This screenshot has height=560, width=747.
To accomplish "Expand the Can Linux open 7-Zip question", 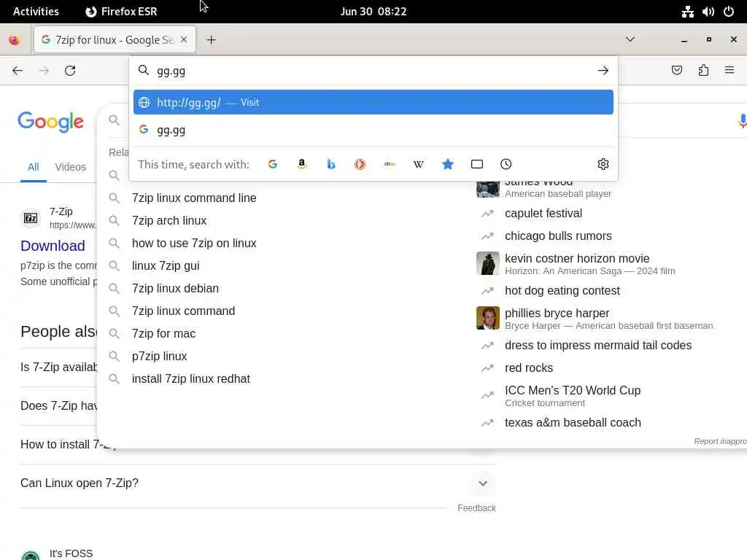I will 483,483.
